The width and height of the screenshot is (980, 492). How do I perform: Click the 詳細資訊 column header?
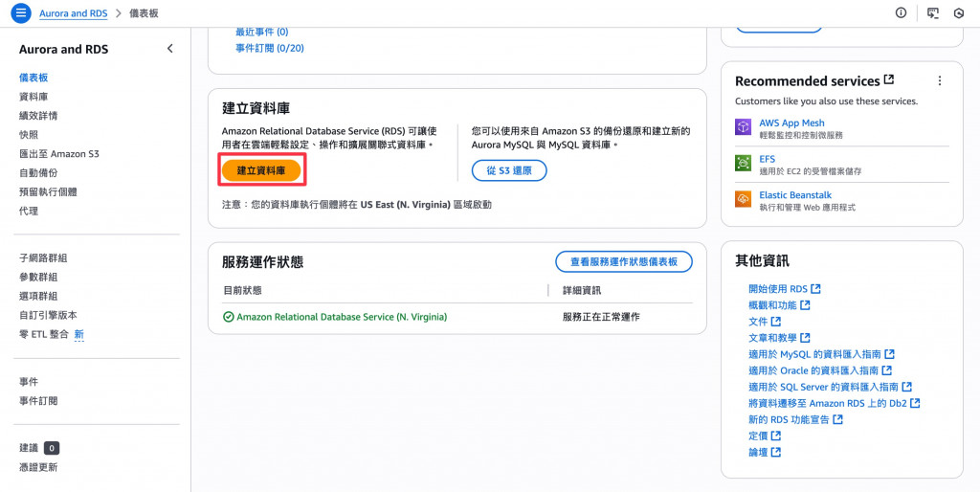pyautogui.click(x=582, y=291)
